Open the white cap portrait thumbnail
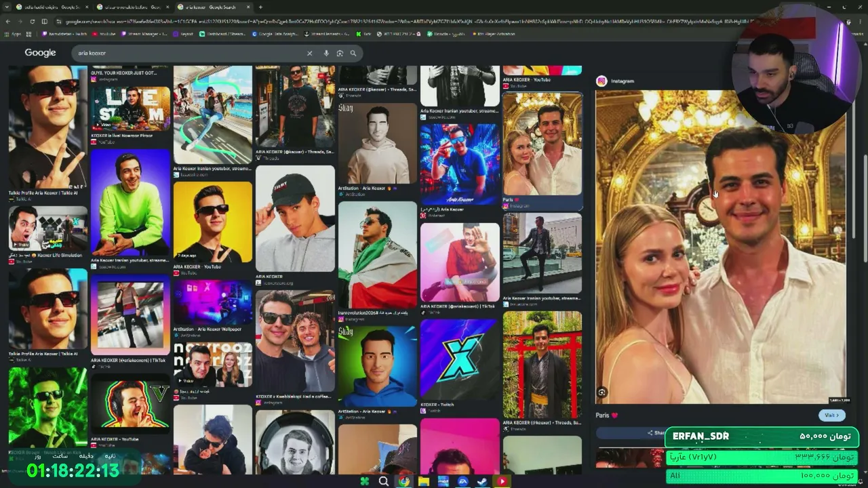The image size is (868, 488). tap(295, 219)
